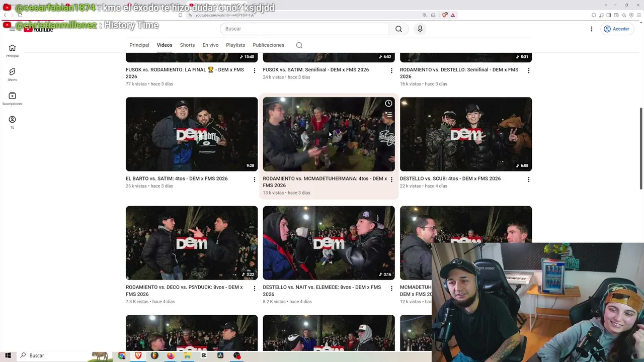Open options menu for RODAMIENTO vs. DESTELLO semifinal

tap(528, 71)
